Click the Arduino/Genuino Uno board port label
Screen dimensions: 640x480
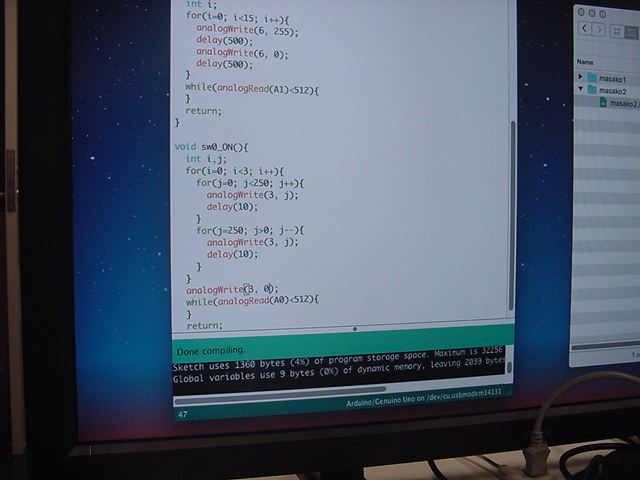(x=423, y=398)
